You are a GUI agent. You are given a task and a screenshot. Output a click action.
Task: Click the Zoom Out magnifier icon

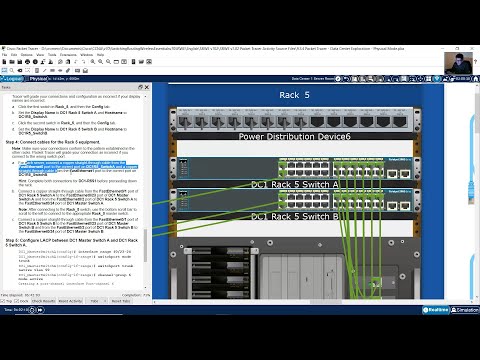tap(108, 62)
